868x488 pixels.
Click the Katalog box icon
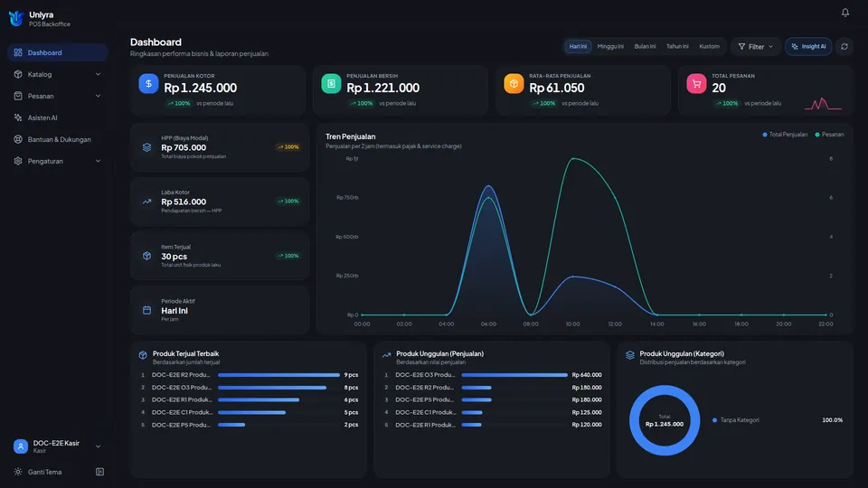click(18, 74)
